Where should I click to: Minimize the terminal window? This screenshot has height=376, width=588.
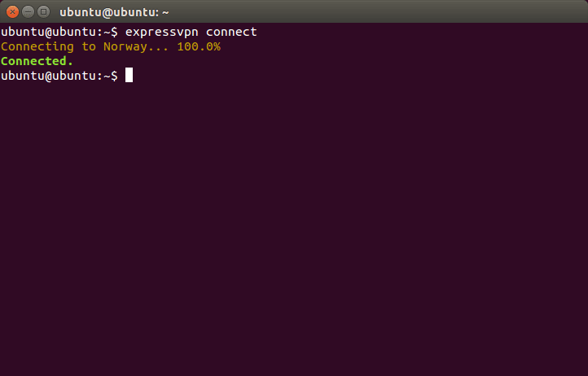click(x=28, y=11)
